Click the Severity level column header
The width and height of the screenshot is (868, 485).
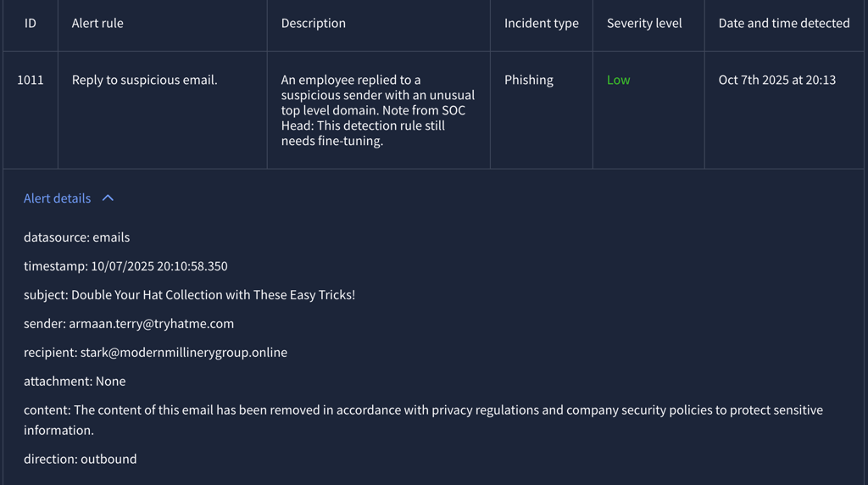tap(643, 24)
